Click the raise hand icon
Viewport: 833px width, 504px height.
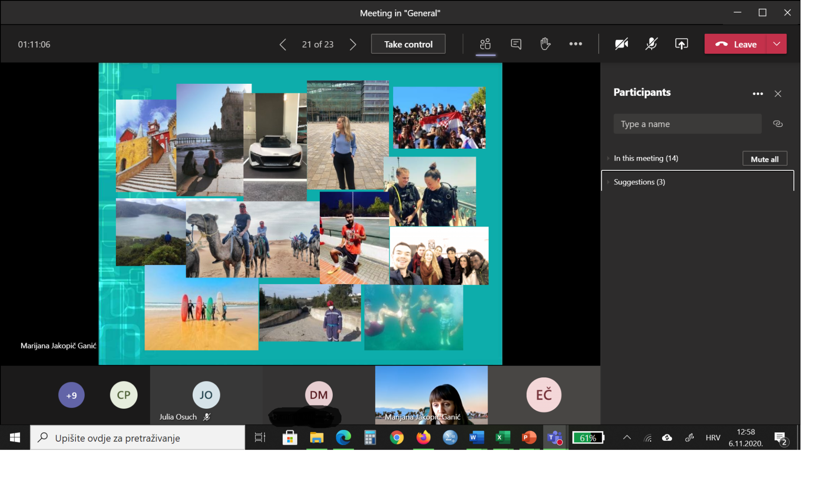click(545, 44)
